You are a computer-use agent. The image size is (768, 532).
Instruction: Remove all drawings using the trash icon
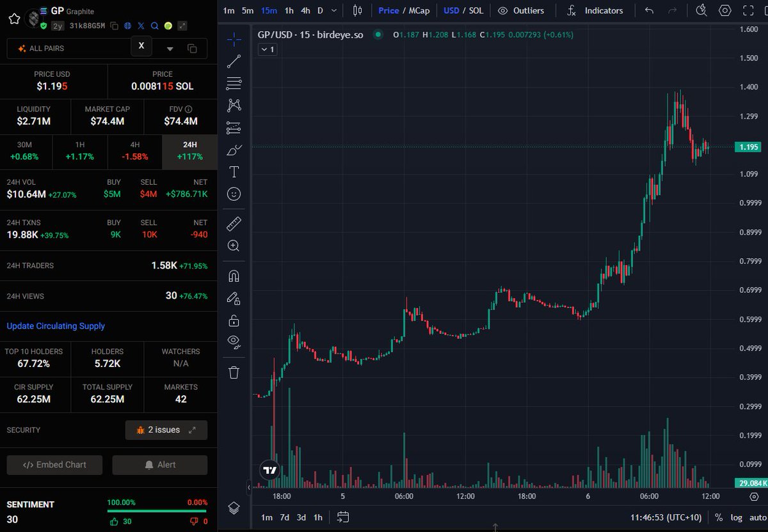tap(234, 371)
